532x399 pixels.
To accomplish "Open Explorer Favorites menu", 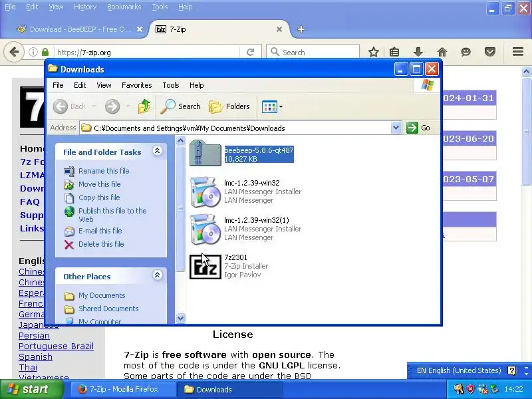I will [137, 85].
